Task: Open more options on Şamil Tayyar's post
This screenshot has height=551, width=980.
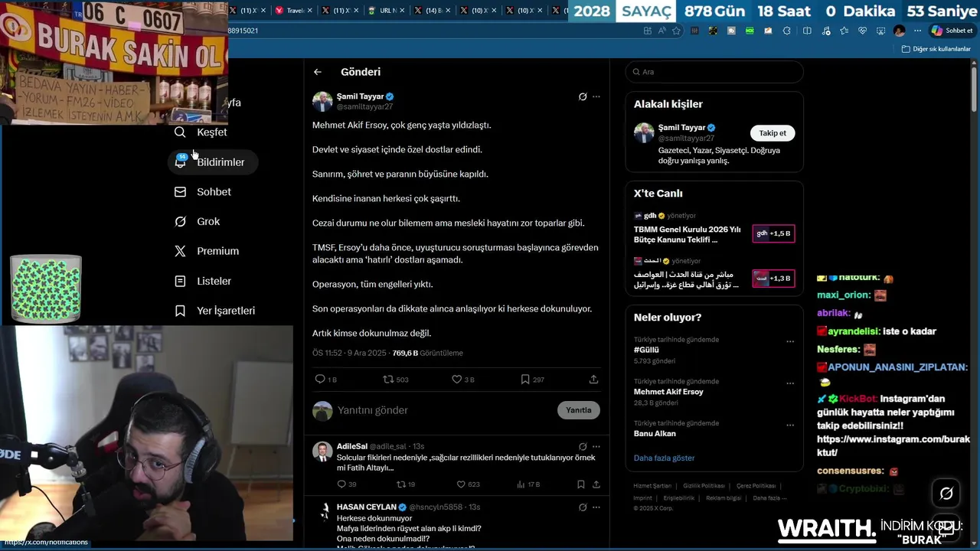Action: tap(596, 97)
